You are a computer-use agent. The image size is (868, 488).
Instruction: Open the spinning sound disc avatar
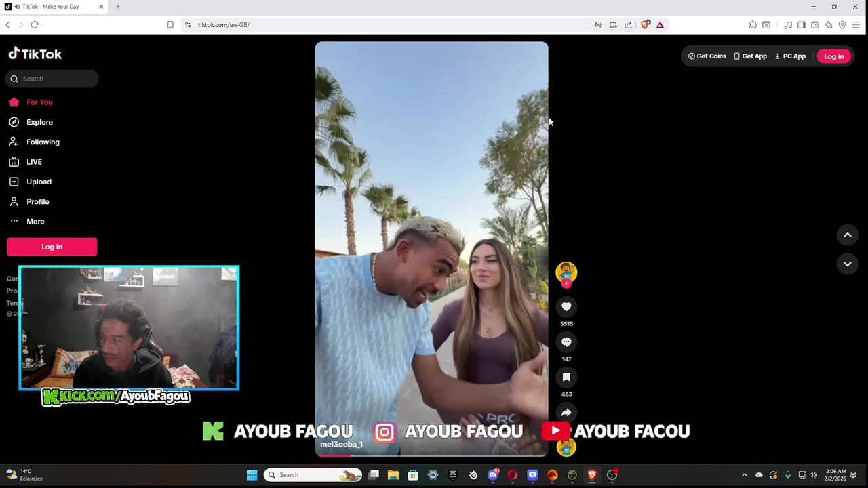tap(566, 447)
